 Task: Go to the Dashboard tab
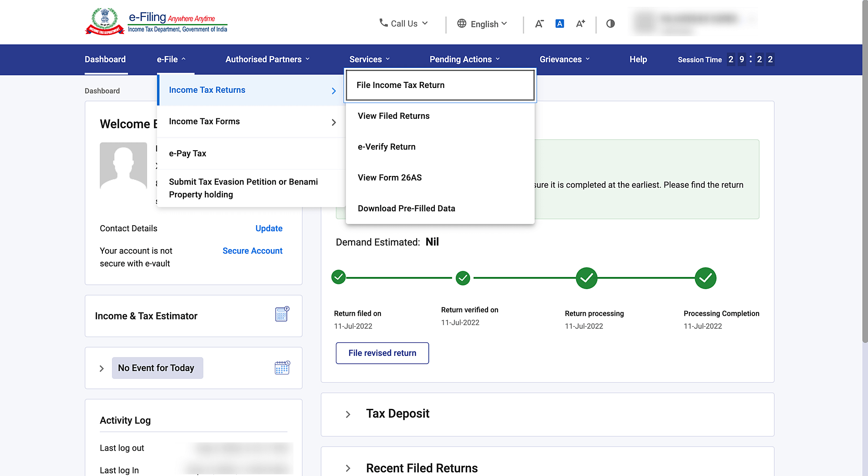tap(105, 59)
